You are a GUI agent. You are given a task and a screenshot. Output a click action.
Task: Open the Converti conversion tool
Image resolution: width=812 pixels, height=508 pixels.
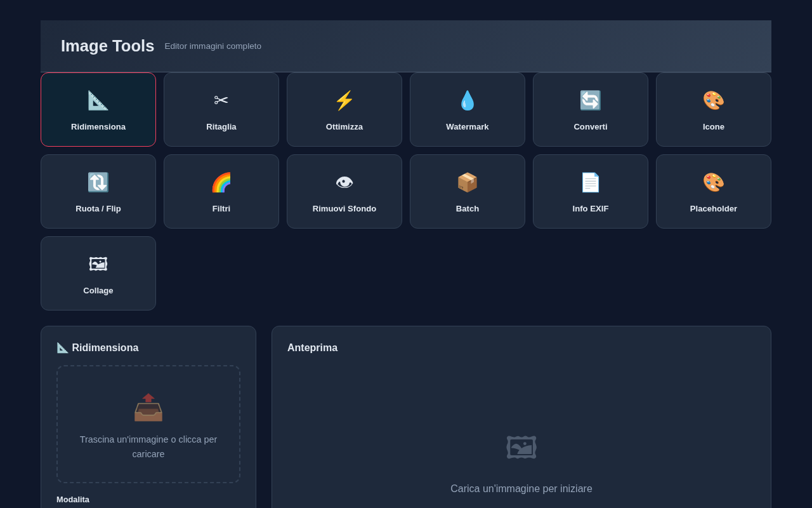pyautogui.click(x=590, y=109)
